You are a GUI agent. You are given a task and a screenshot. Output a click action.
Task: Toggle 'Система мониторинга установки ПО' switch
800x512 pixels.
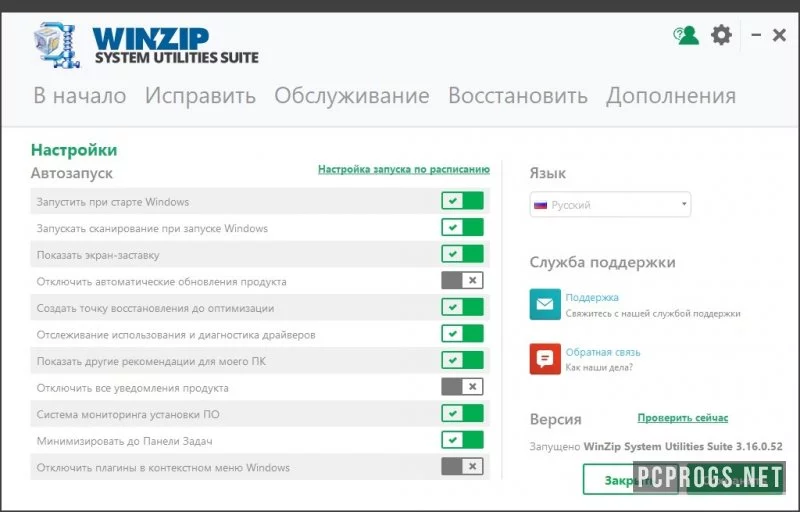462,413
